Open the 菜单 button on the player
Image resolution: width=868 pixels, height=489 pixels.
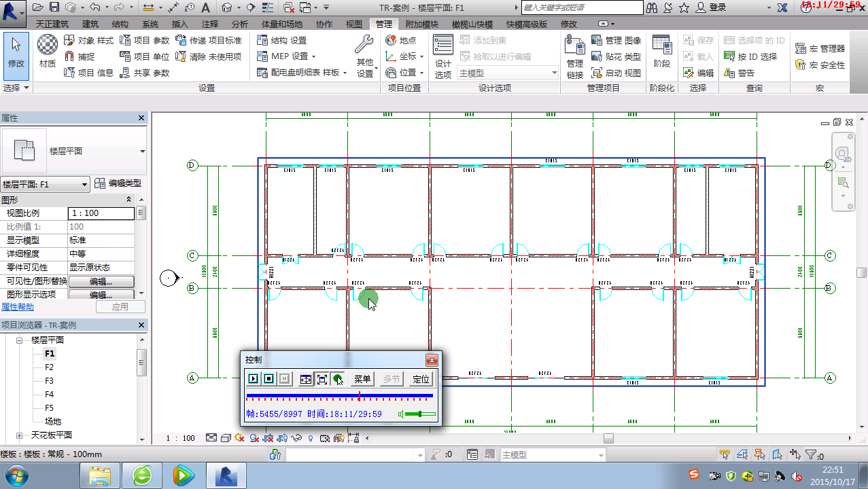[x=361, y=379]
